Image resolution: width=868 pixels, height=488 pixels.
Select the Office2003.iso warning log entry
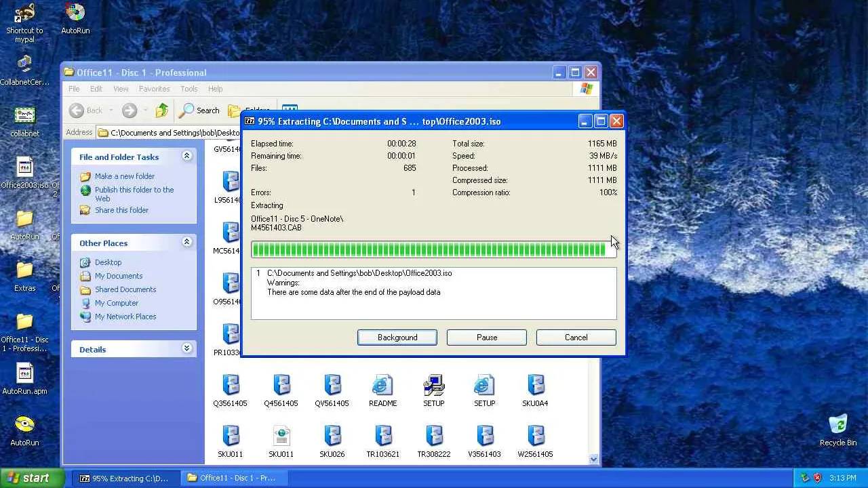(359, 273)
